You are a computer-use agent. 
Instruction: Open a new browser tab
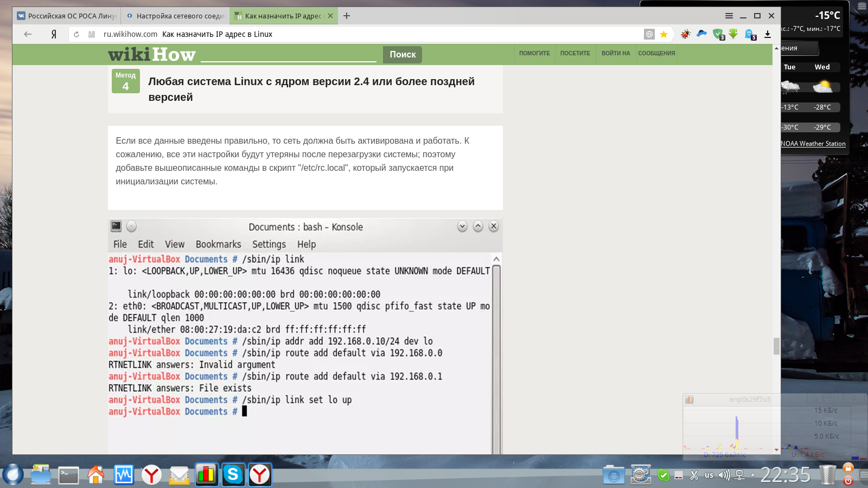pos(347,16)
